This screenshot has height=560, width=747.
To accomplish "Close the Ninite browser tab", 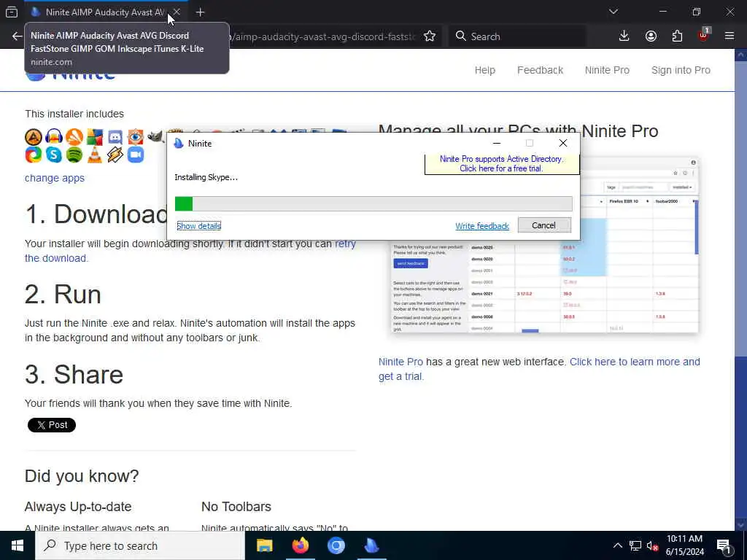I will (177, 12).
